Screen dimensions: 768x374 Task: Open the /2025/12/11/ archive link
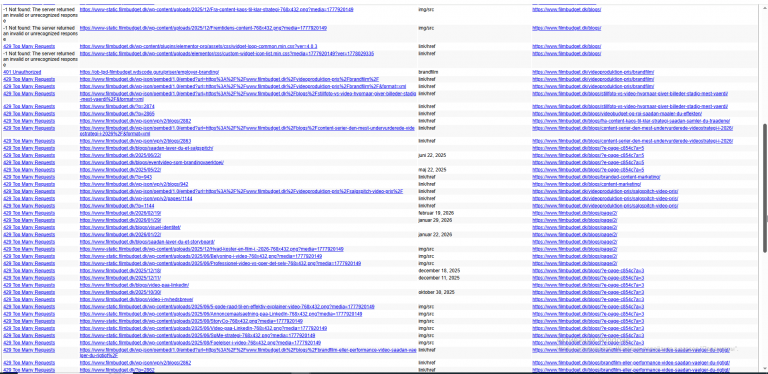(120, 278)
